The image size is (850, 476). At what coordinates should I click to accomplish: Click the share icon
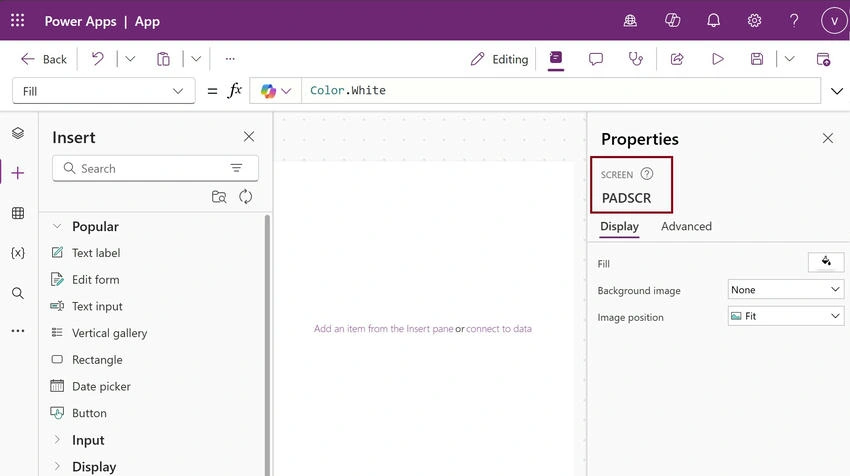(x=677, y=59)
